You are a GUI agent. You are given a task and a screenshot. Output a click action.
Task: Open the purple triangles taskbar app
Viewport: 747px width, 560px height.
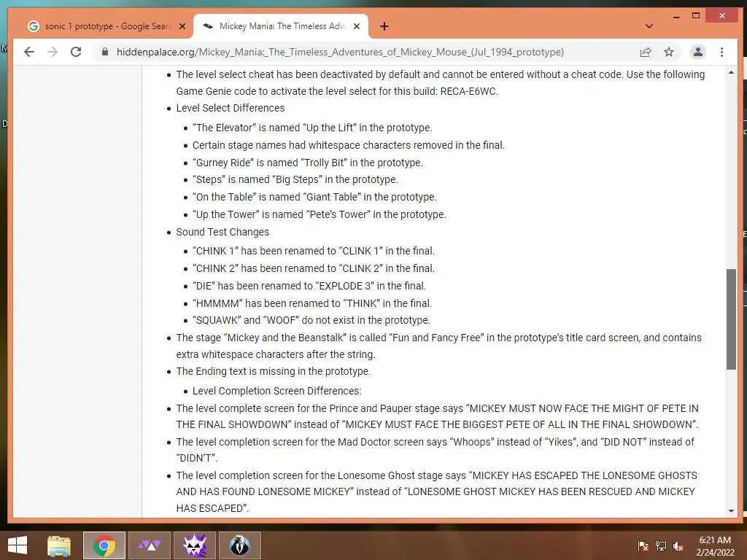pyautogui.click(x=150, y=545)
